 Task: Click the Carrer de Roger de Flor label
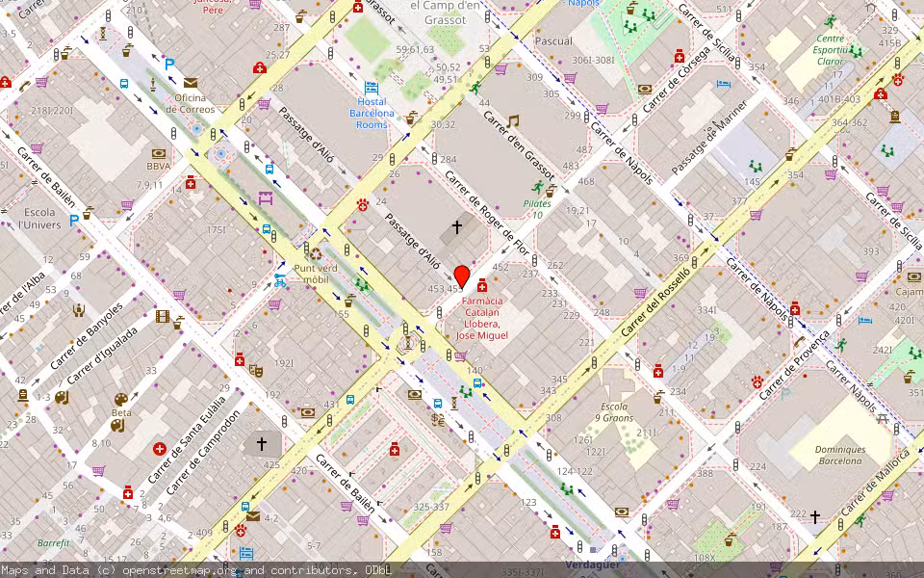[487, 212]
